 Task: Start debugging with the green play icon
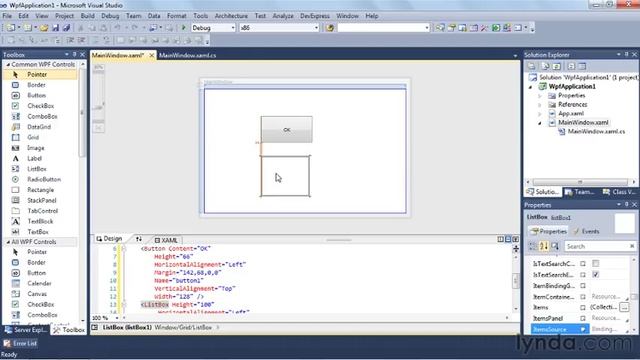184,28
